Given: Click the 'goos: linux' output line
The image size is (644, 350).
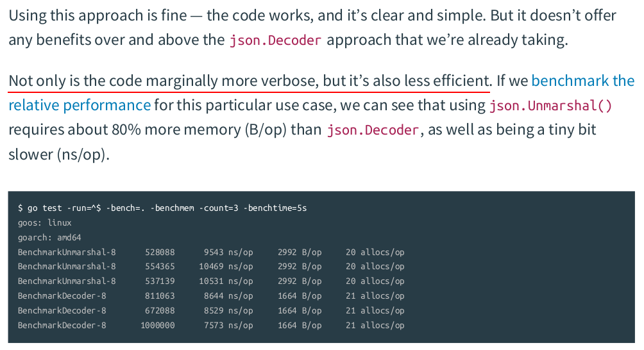Looking at the screenshot, I should pos(44,223).
